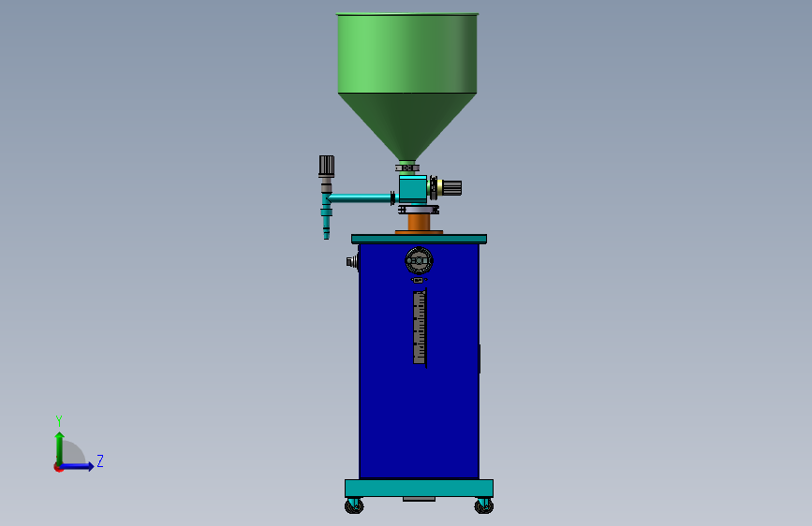Select the filling nozzle tip

(326, 230)
